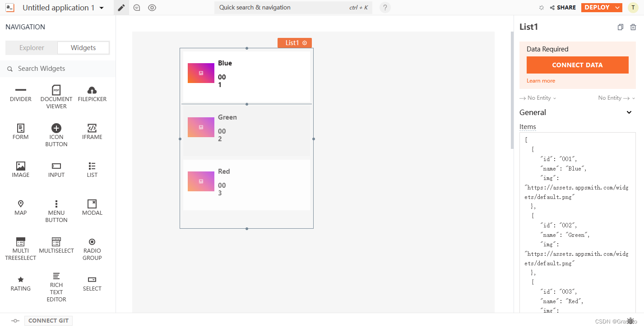
Task: Focus the Search Widgets field
Action: point(58,69)
